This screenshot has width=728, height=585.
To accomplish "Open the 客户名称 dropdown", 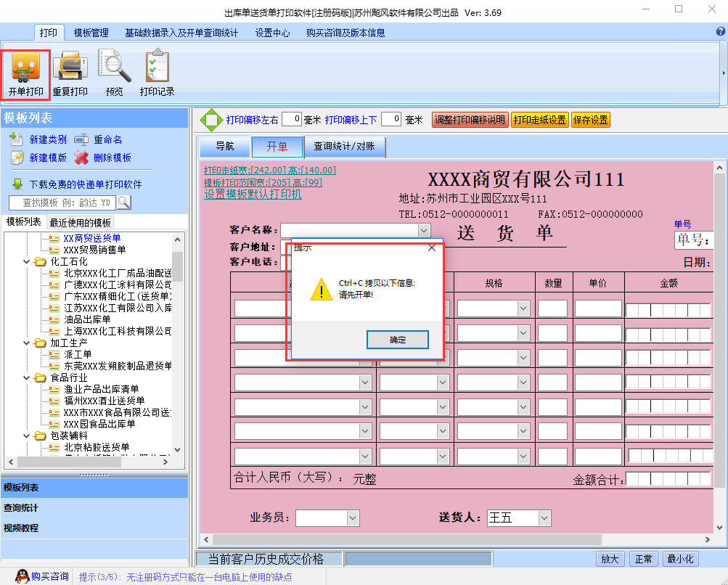I will (x=423, y=230).
